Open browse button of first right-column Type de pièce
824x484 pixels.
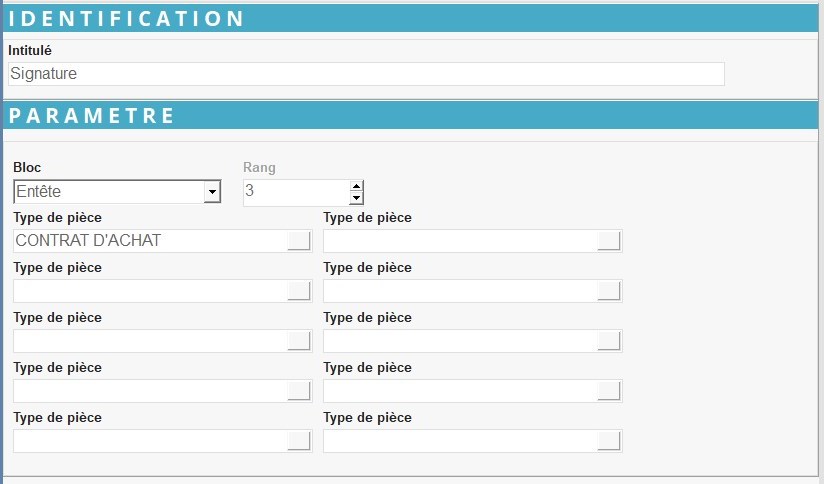click(609, 241)
